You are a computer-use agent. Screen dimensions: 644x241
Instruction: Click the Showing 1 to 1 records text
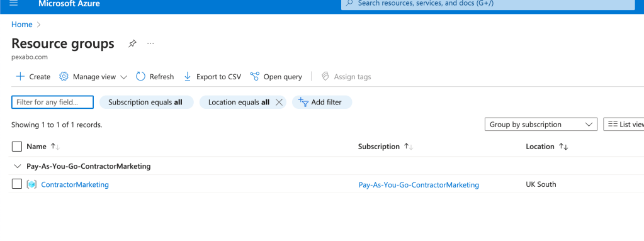pyautogui.click(x=57, y=125)
